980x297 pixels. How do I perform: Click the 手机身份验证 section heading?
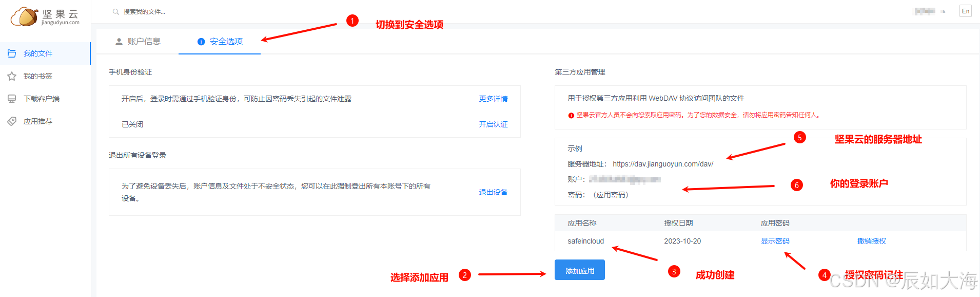point(130,72)
